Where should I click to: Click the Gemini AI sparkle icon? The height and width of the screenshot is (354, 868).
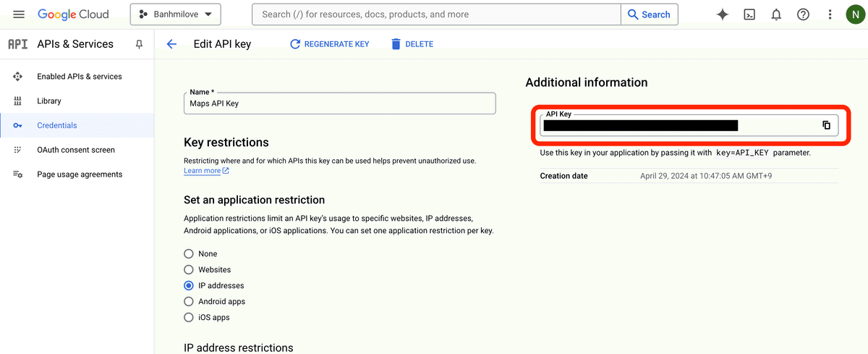(x=722, y=14)
